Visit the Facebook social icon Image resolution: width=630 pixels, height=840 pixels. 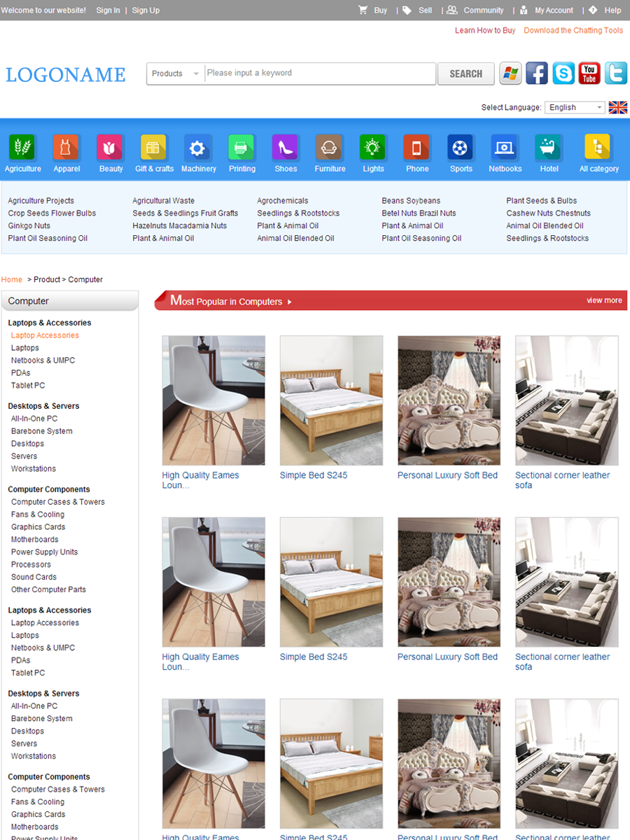537,73
